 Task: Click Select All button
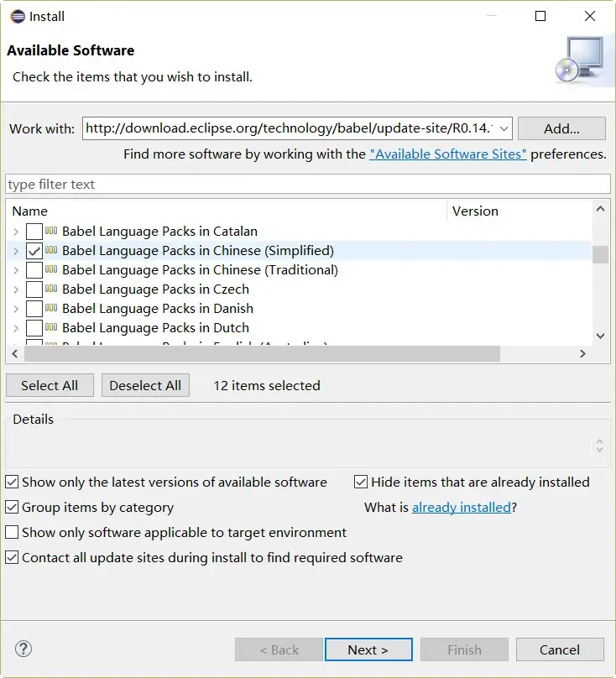click(50, 385)
